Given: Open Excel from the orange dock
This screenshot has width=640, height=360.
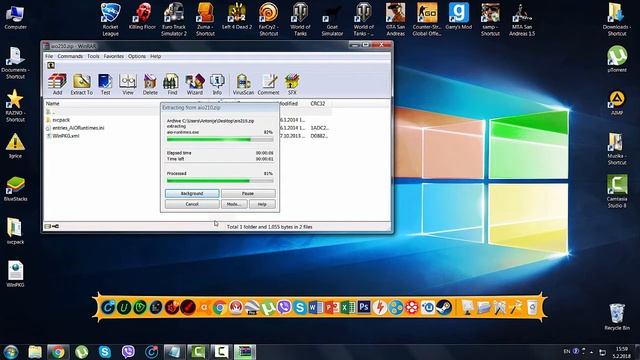Looking at the screenshot, I should click(347, 307).
